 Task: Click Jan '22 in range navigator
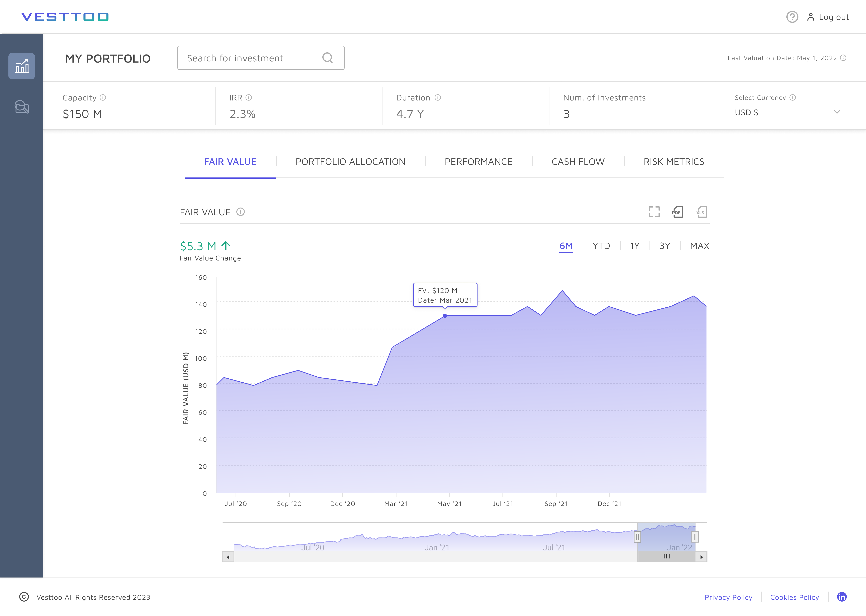(679, 547)
